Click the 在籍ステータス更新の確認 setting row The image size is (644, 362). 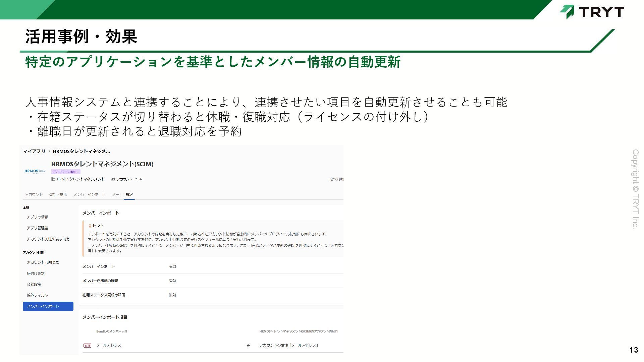[x=104, y=295]
